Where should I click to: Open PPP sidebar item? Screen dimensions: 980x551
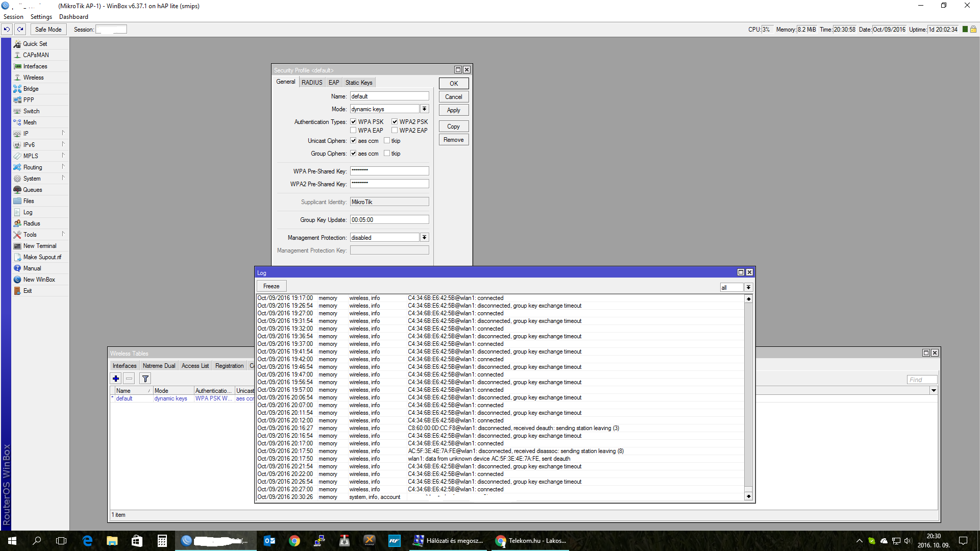tap(40, 100)
